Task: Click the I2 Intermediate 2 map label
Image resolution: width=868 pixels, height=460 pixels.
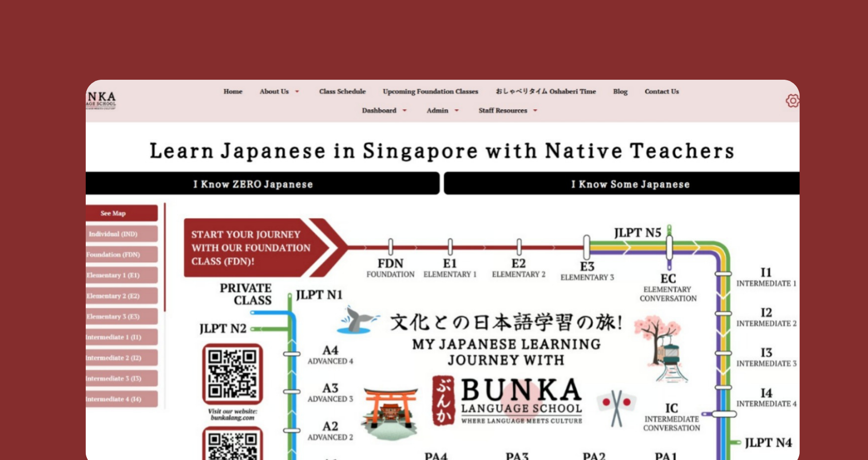Action: point(766,317)
